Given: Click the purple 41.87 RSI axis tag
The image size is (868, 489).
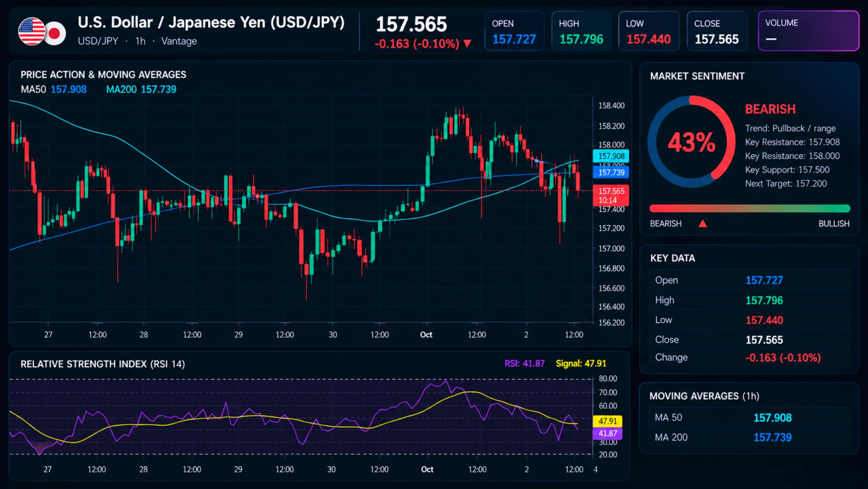Looking at the screenshot, I should pyautogui.click(x=607, y=433).
